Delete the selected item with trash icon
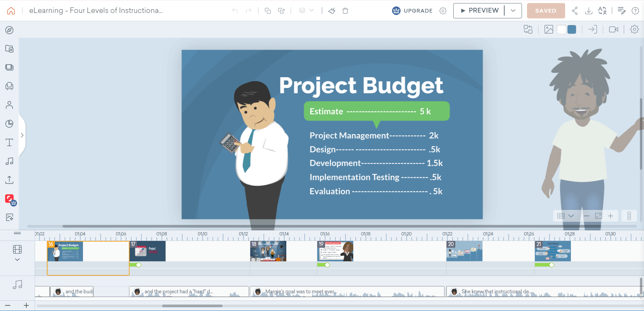Image resolution: width=644 pixels, height=311 pixels. coord(345,11)
